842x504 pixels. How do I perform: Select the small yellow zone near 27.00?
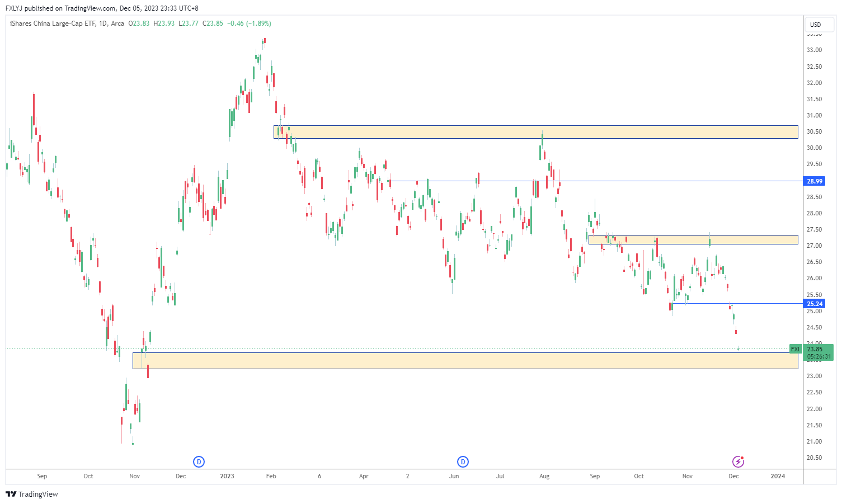click(693, 239)
